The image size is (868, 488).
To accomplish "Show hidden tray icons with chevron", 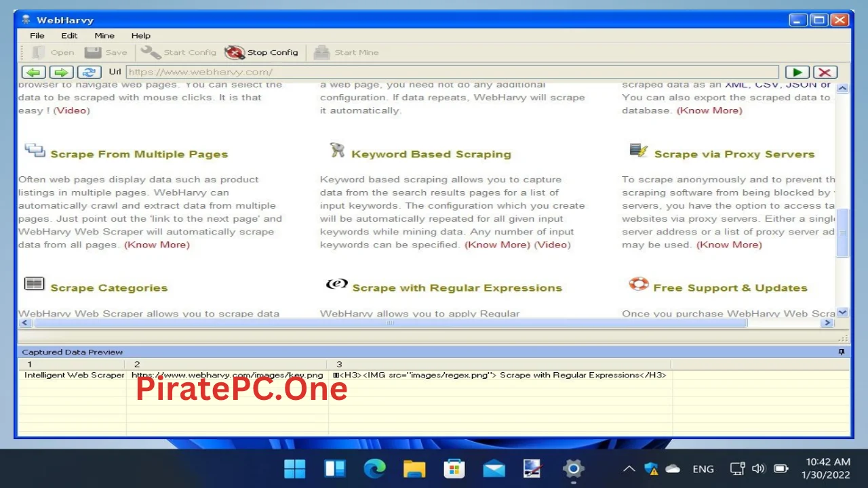I will click(x=629, y=468).
